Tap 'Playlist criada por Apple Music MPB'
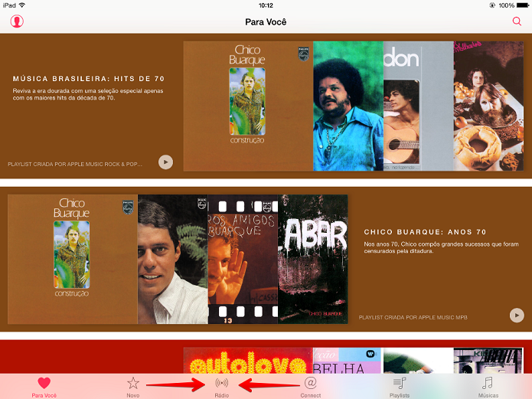Viewport: 532px width, 399px height. 413,318
